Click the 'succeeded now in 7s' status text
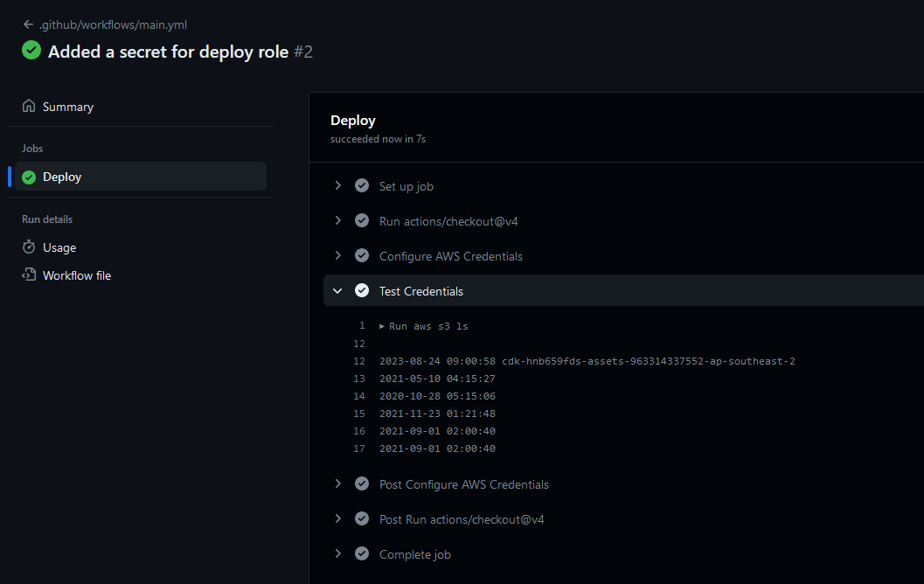 coord(378,139)
